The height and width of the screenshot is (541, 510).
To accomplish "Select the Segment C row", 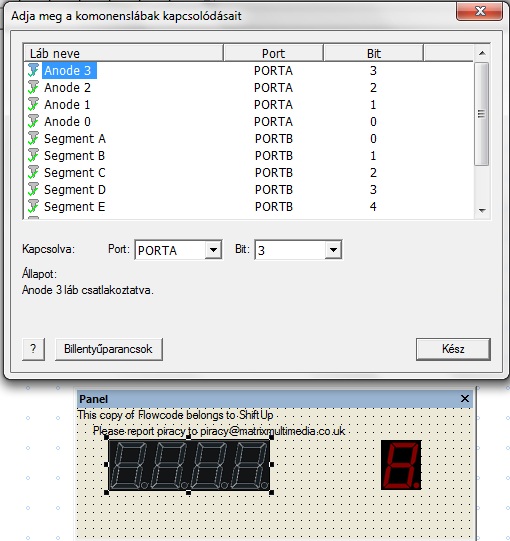I will tap(248, 173).
